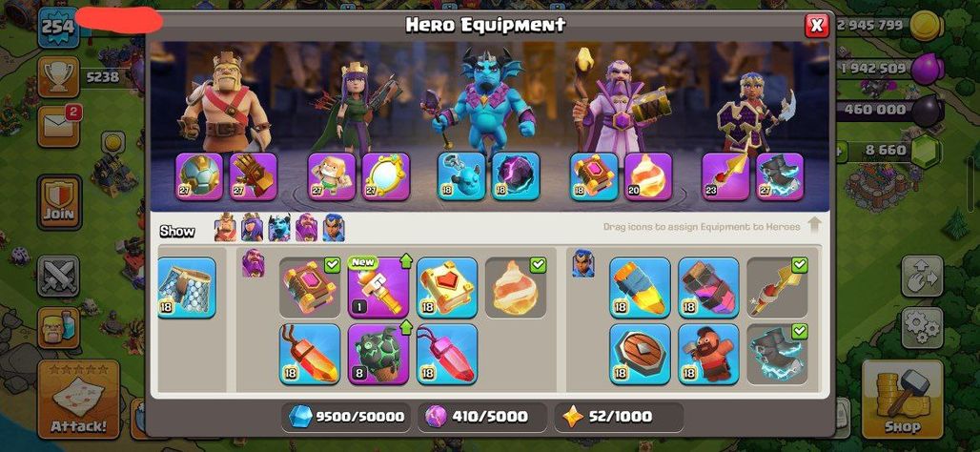Image resolution: width=980 pixels, height=452 pixels.
Task: Select the equipped Eternal Tome with checkmark
Action: coord(310,288)
